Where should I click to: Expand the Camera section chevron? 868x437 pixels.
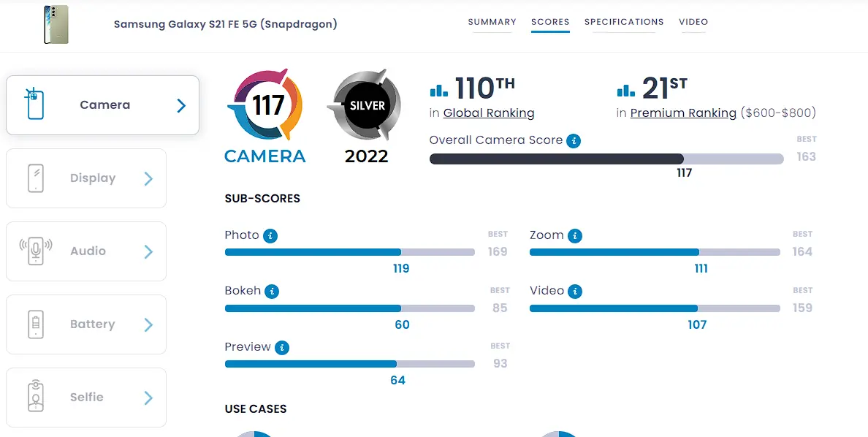pos(181,106)
